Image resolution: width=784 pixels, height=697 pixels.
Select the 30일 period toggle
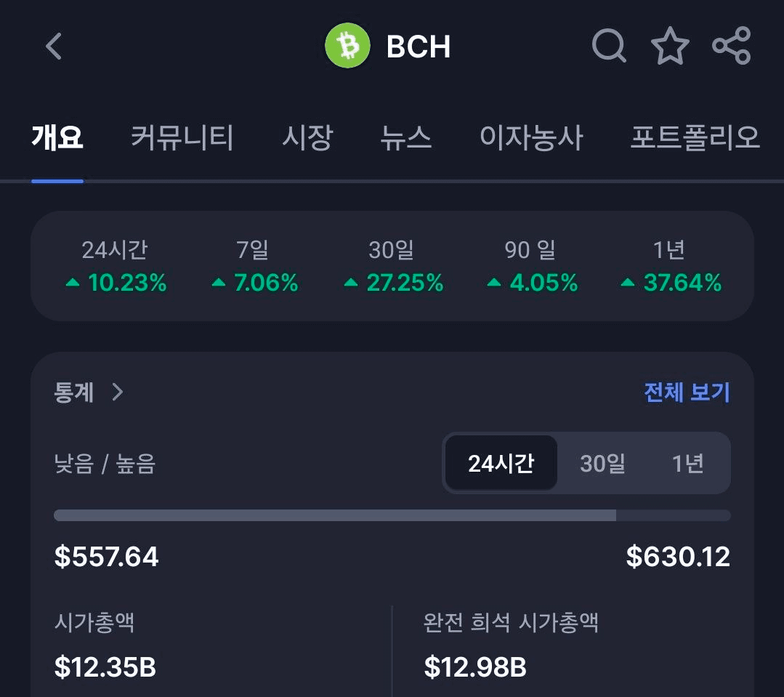click(601, 462)
